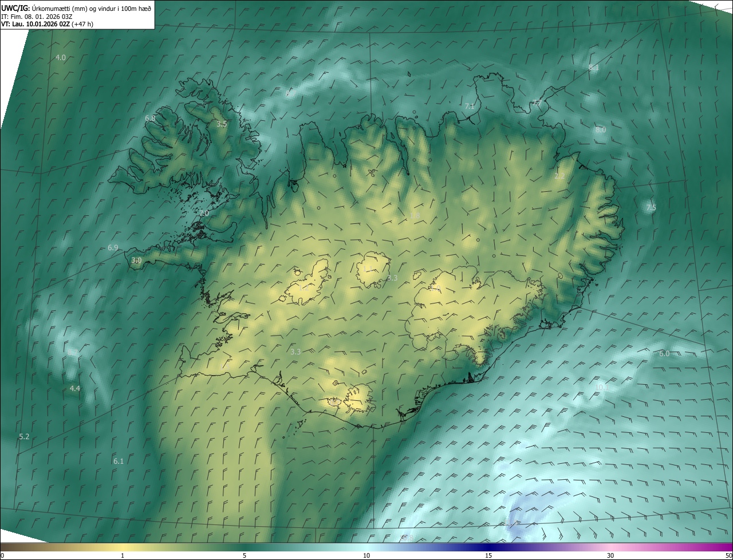Click the '7.1' value label on the map
733x560 pixels.
470,107
